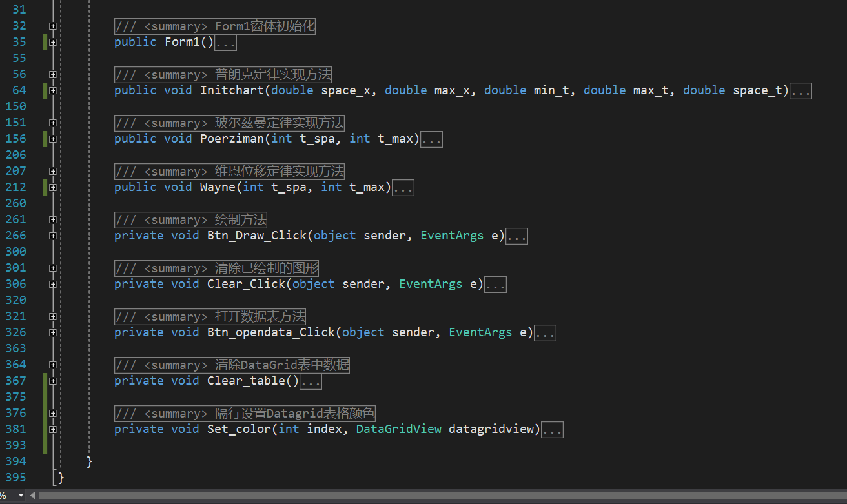Expand the 玻尔兹曼定律实现方法 summary on line 151
The image size is (847, 504).
(52, 123)
